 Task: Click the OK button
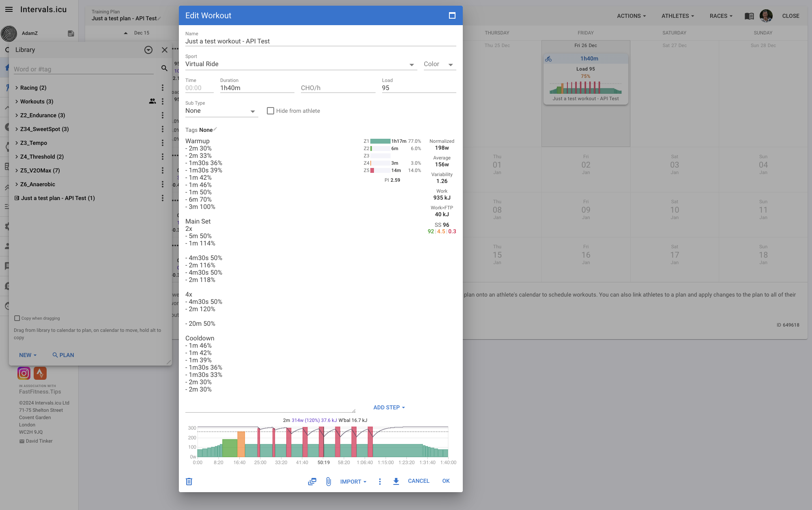pyautogui.click(x=446, y=481)
